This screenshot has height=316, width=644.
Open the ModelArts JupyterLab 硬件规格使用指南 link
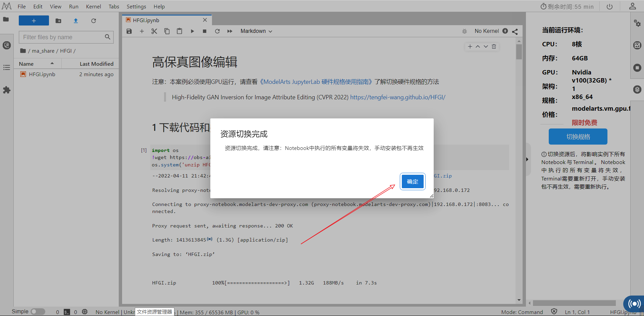(316, 82)
